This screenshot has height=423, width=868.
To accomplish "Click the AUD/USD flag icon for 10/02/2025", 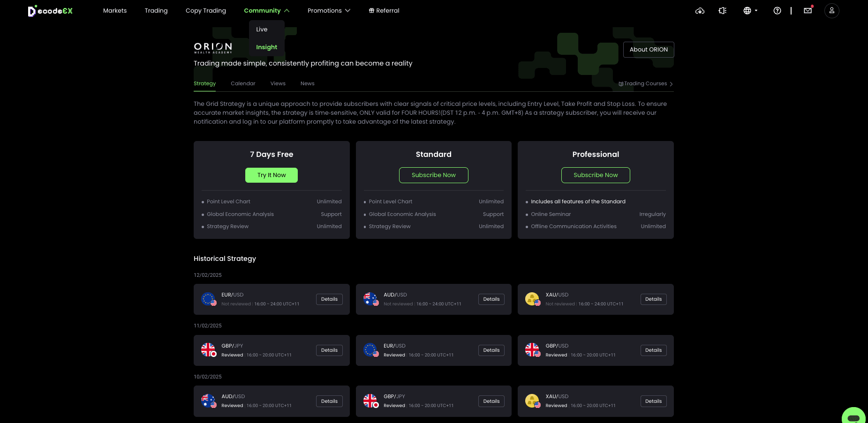I will click(x=209, y=401).
